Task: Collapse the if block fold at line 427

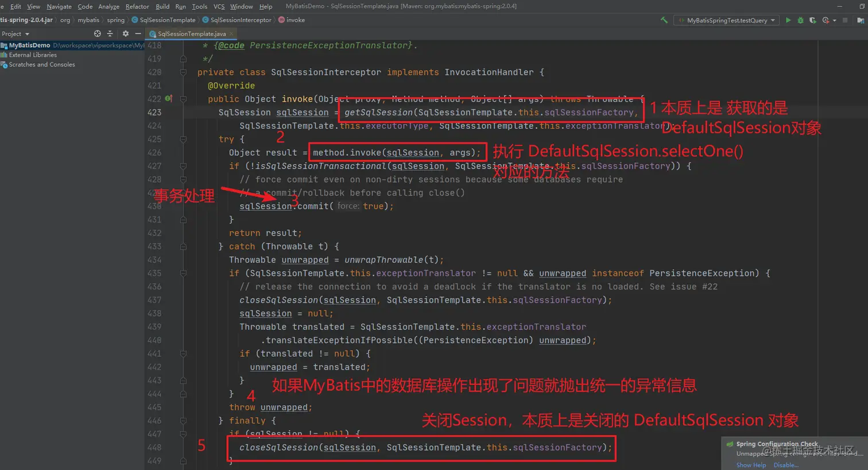Action: 183,166
